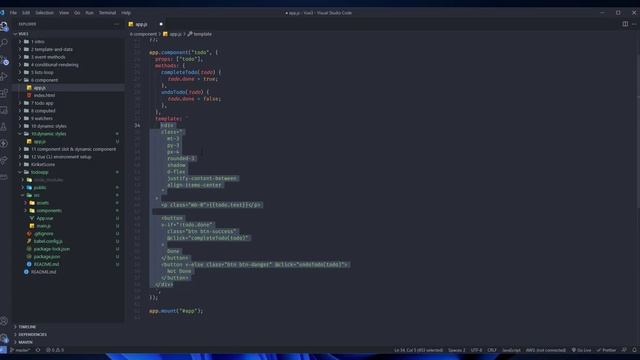This screenshot has height=360, width=640.
Task: Open the Terminal menu
Action: (x=107, y=13)
